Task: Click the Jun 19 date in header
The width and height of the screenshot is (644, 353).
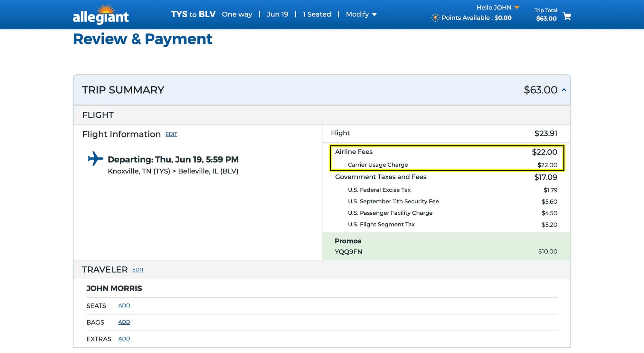Action: click(x=277, y=14)
